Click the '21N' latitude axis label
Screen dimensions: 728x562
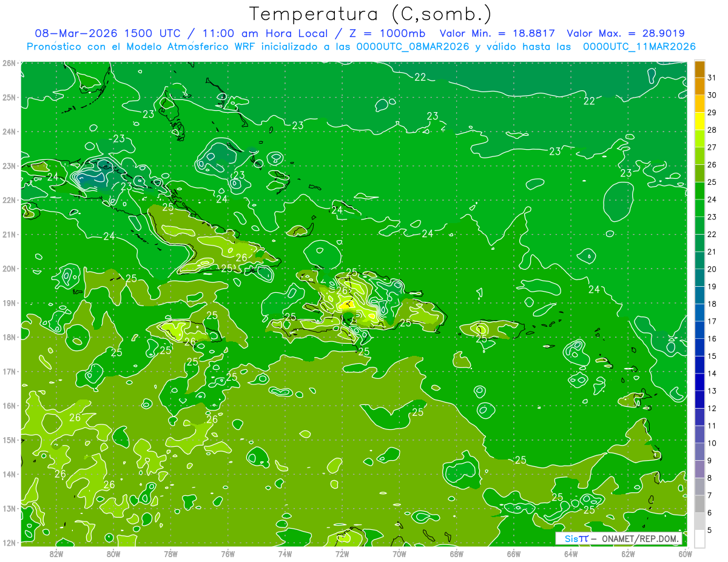[x=8, y=235]
